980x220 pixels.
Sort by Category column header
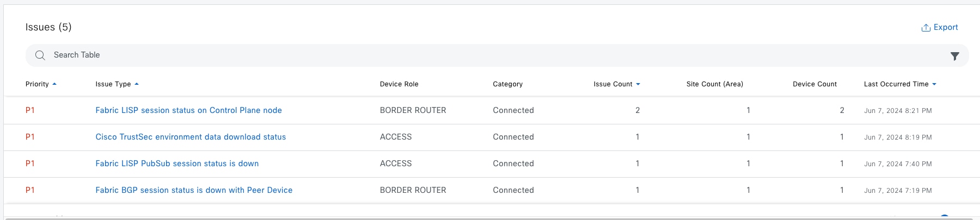point(507,84)
